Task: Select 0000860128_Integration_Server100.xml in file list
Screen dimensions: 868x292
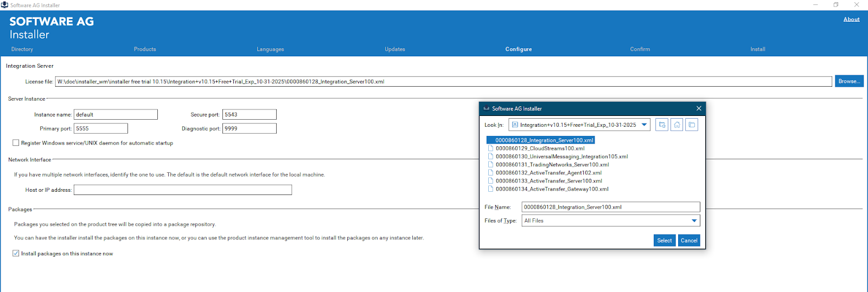Action: (541, 140)
